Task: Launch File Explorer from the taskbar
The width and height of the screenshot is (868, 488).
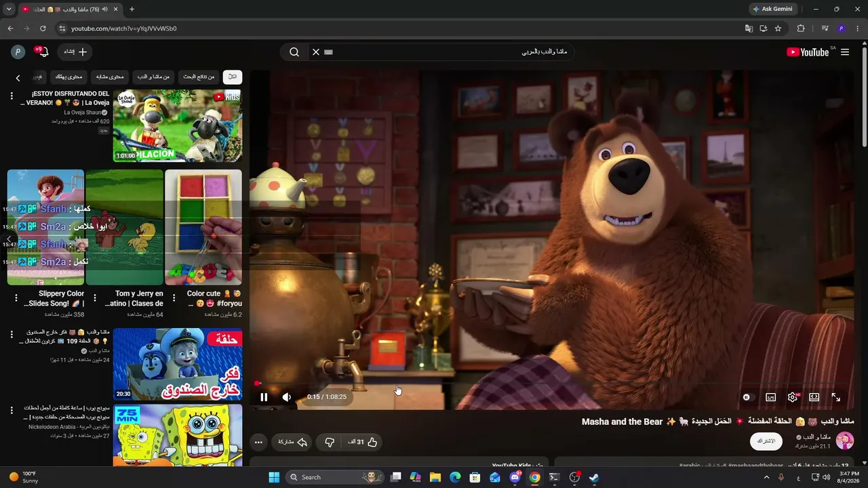Action: (435, 477)
